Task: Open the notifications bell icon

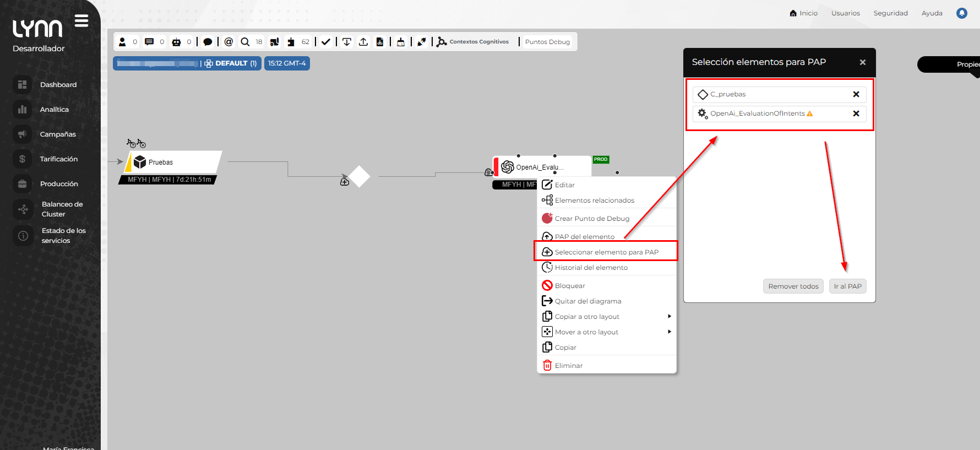Action: (x=962, y=13)
